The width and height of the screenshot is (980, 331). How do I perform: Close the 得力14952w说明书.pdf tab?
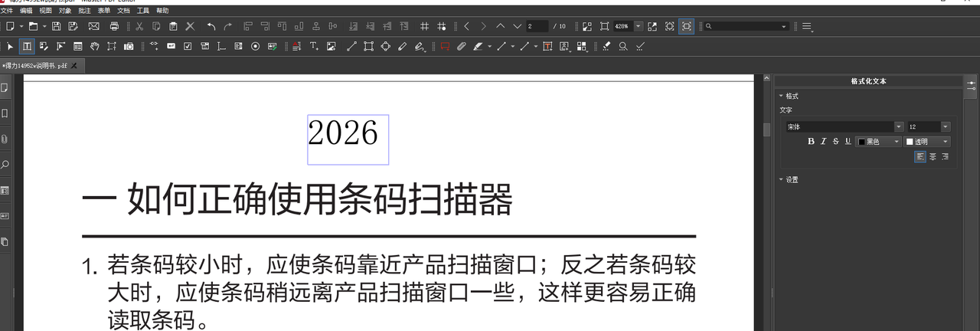pos(75,66)
